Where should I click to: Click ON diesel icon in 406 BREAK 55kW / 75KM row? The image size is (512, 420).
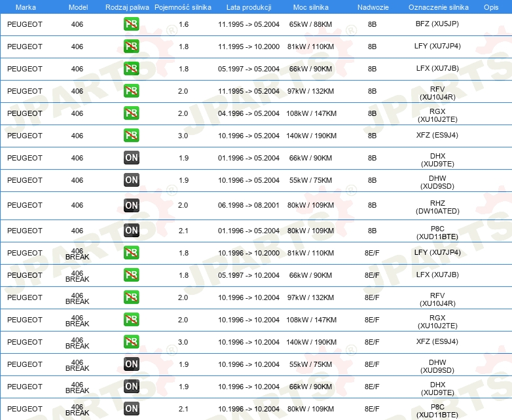coord(131,364)
